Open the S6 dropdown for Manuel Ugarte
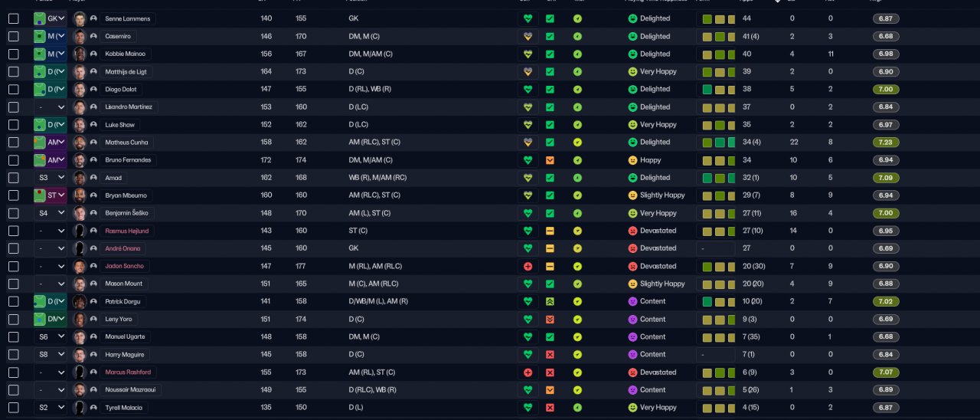The image size is (980, 420). pos(50,336)
